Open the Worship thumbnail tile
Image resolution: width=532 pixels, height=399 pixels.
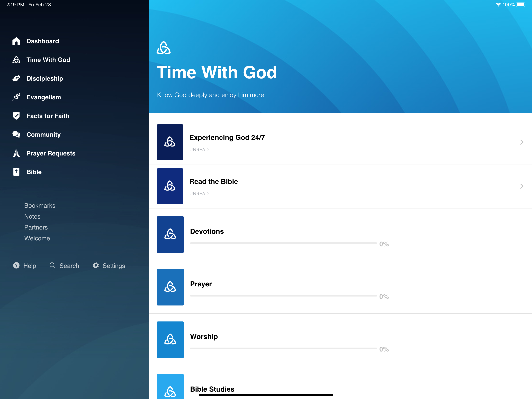170,340
